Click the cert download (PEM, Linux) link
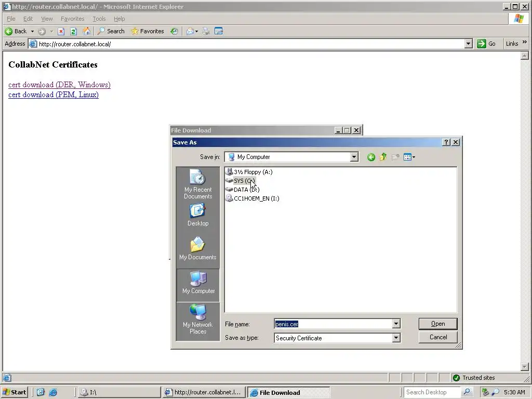This screenshot has width=532, height=399. [x=54, y=95]
